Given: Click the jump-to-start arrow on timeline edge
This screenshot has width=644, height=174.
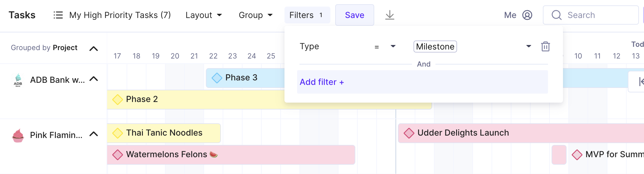Looking at the screenshot, I should click(x=641, y=81).
